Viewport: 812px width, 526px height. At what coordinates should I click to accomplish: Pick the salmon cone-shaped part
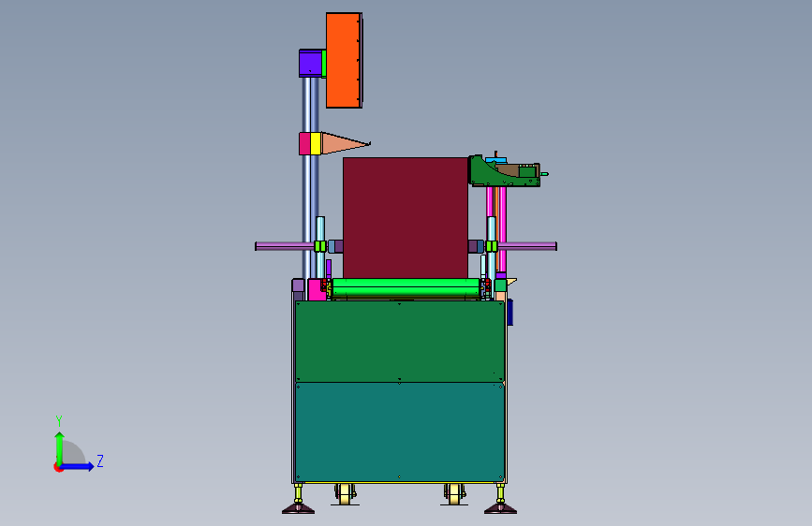click(345, 143)
